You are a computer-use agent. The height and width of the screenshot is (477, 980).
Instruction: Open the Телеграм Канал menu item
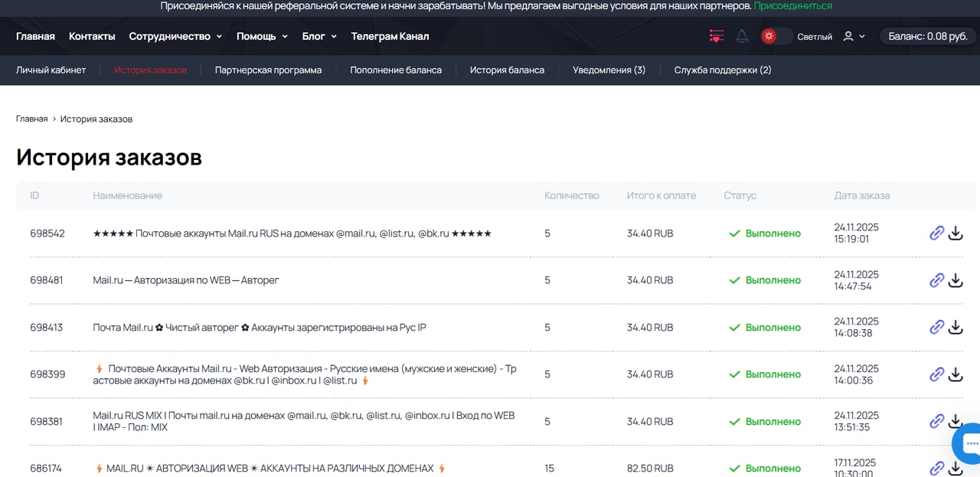(x=390, y=36)
